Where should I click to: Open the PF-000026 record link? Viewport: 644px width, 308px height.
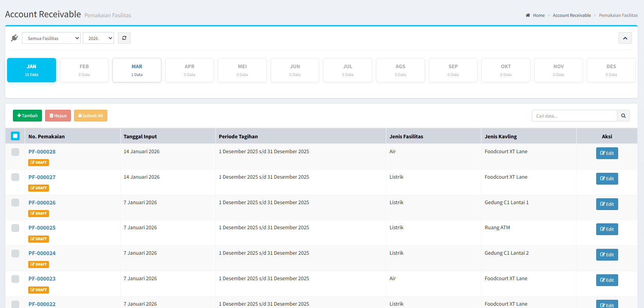point(42,203)
